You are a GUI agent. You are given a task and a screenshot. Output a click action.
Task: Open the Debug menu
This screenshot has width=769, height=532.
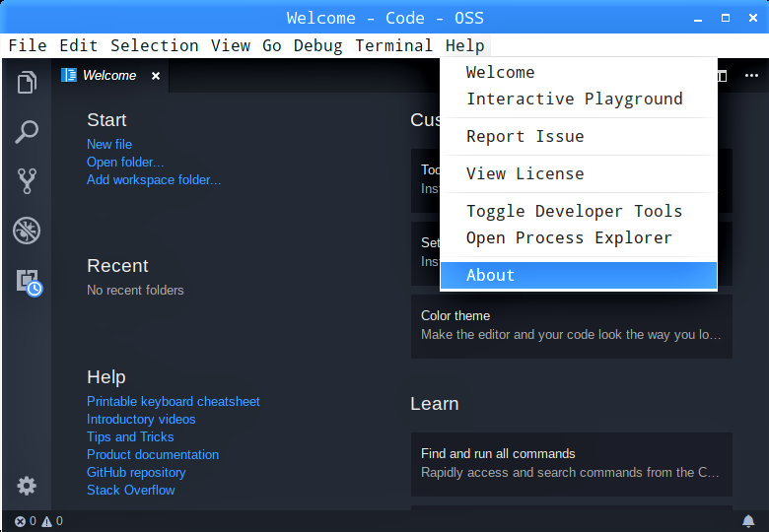click(317, 45)
